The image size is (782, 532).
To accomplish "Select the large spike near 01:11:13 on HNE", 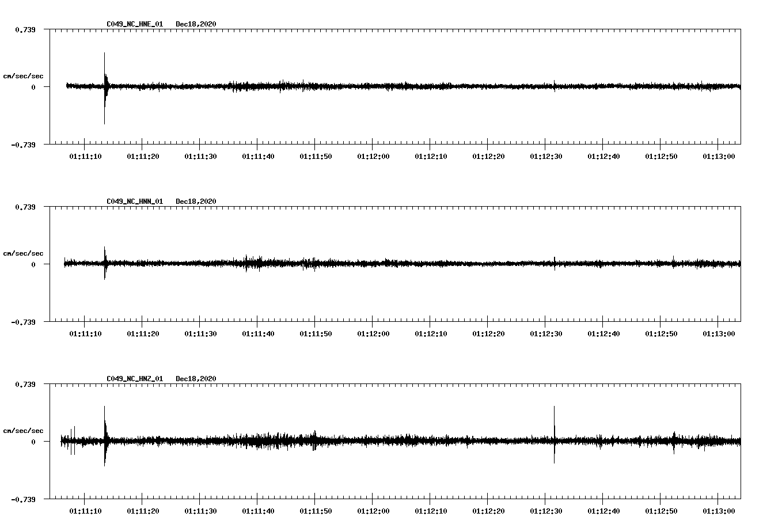I will 104,86.
